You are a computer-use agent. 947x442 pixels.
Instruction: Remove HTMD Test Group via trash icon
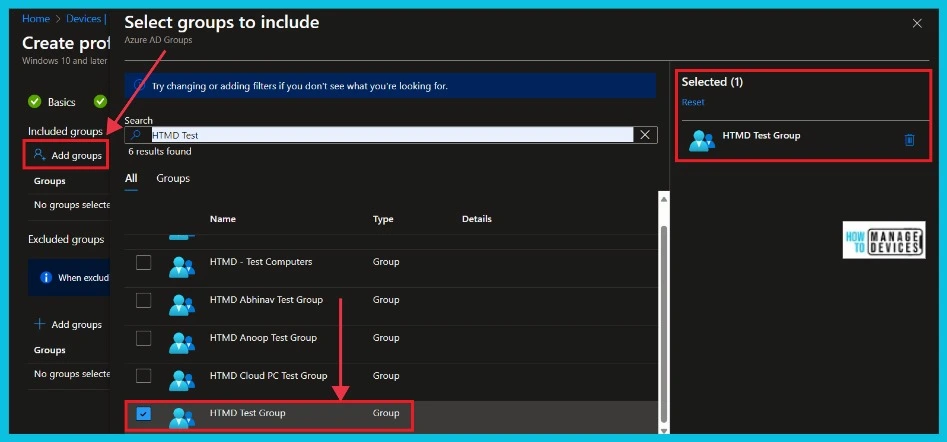(910, 140)
